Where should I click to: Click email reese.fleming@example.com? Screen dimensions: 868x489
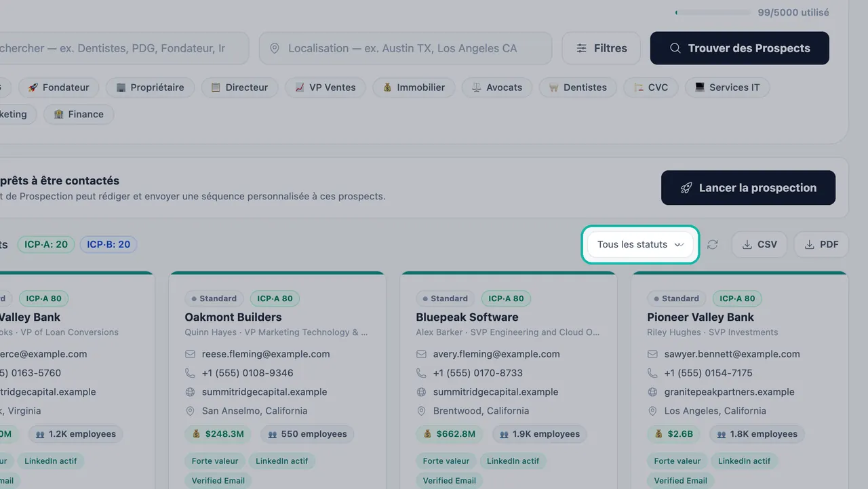pos(266,354)
